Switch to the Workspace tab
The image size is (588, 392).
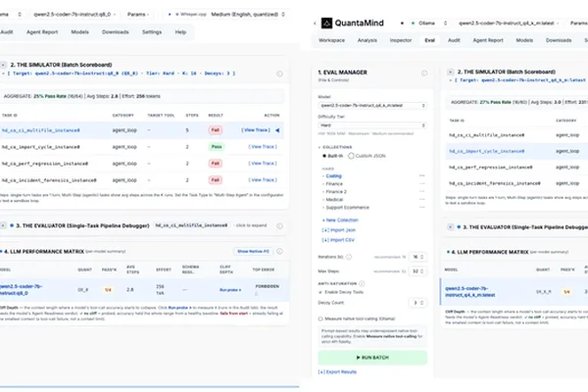pos(331,40)
